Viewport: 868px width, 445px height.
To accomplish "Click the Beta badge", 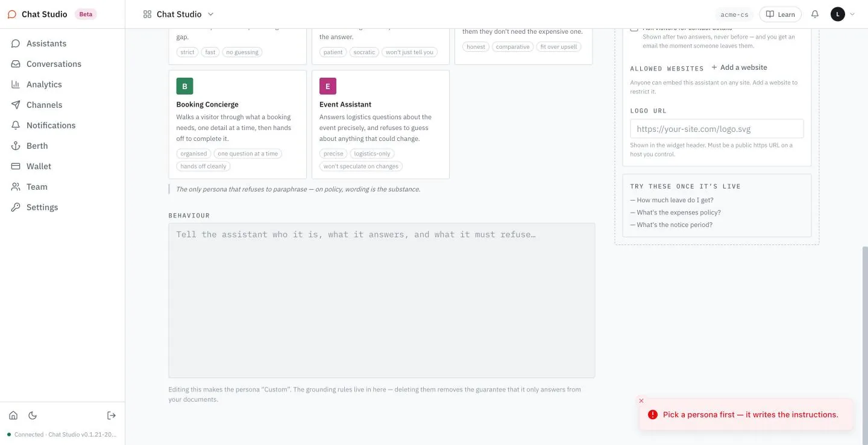I will 86,14.
